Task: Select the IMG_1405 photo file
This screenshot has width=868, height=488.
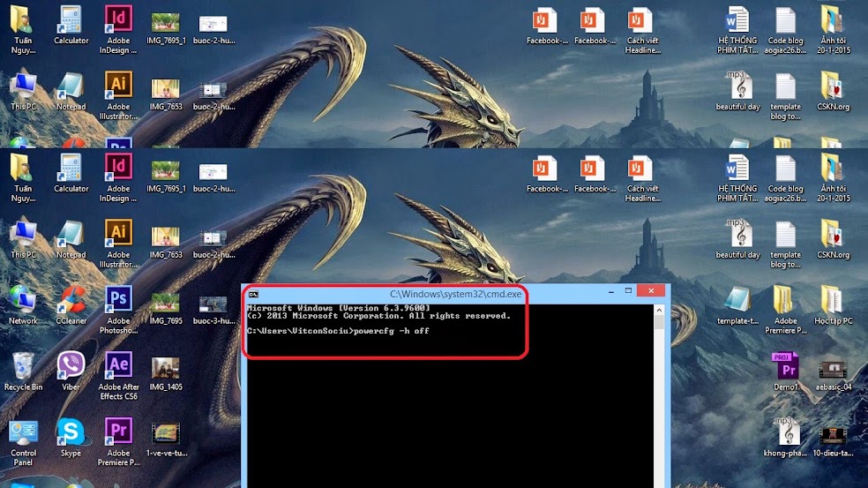Action: click(166, 374)
